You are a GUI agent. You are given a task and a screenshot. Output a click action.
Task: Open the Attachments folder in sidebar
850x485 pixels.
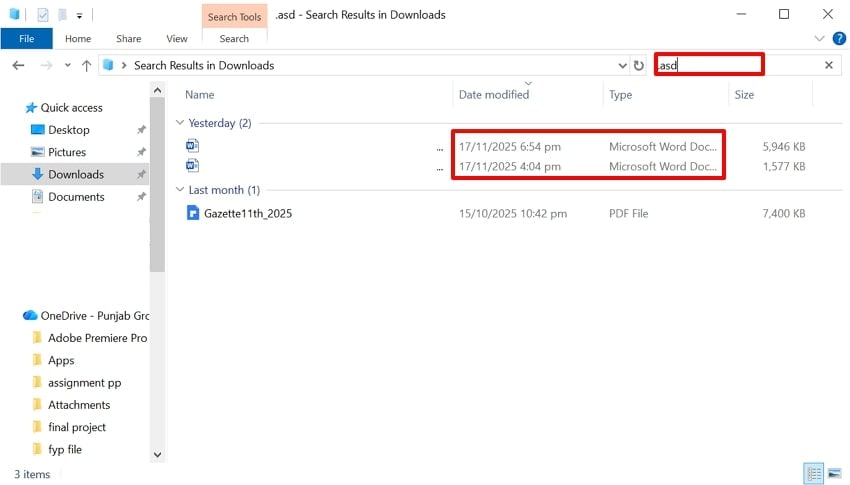click(x=79, y=405)
